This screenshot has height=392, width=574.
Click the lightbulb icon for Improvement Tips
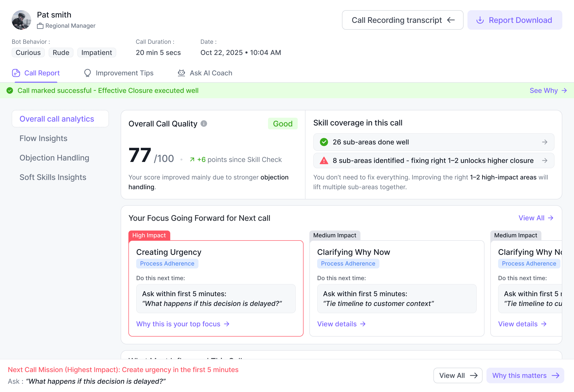tap(87, 73)
